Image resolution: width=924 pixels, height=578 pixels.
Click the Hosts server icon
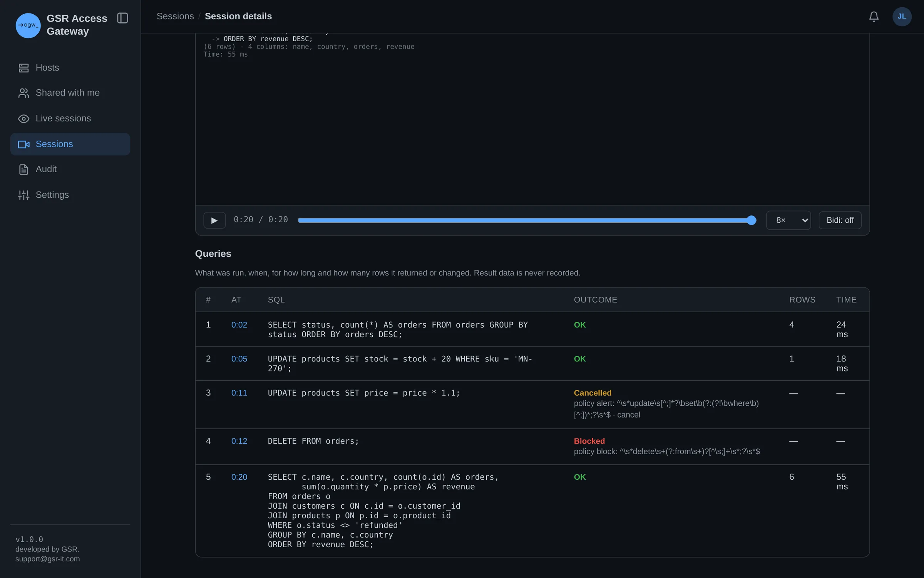(x=23, y=68)
